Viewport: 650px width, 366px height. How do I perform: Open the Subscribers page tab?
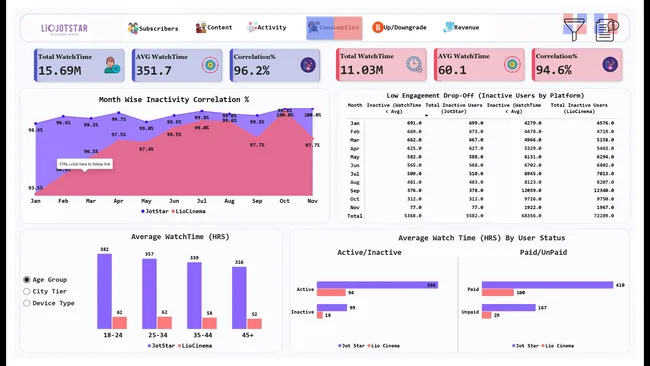[153, 28]
